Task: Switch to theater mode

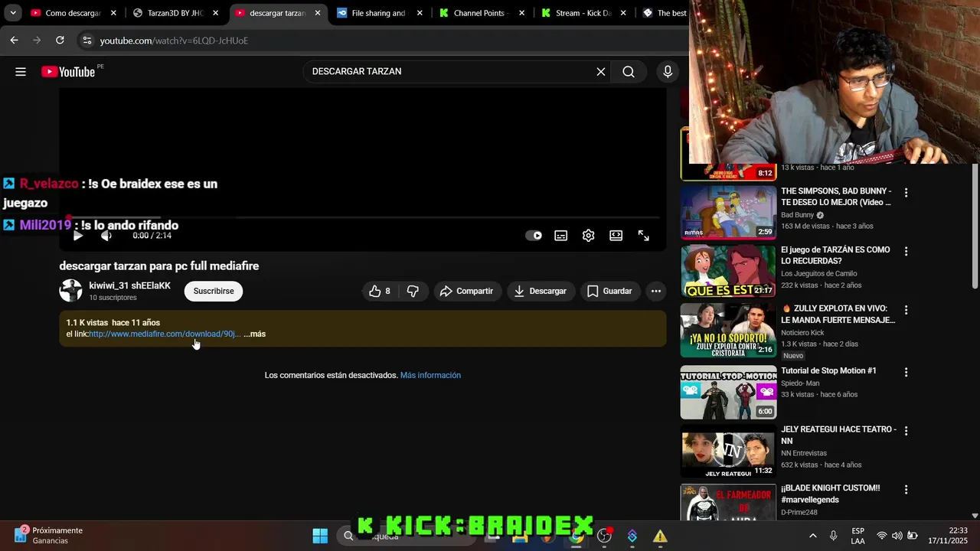Action: coord(616,236)
